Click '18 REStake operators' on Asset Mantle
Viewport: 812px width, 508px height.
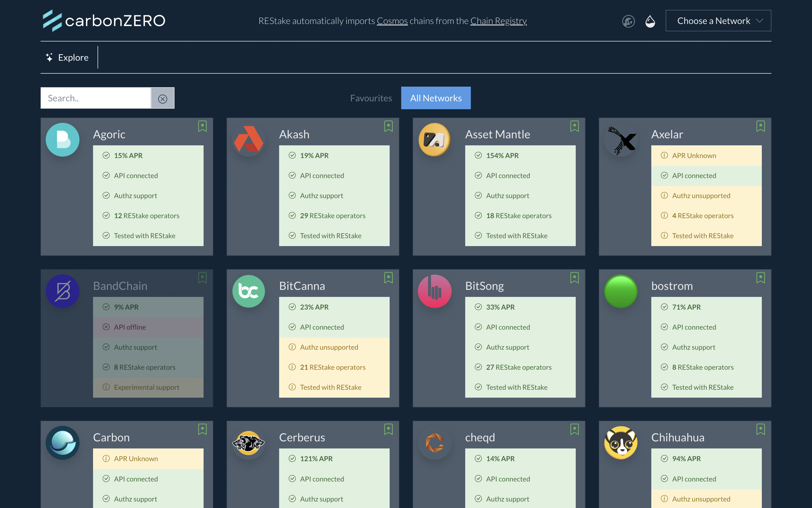[520, 216]
